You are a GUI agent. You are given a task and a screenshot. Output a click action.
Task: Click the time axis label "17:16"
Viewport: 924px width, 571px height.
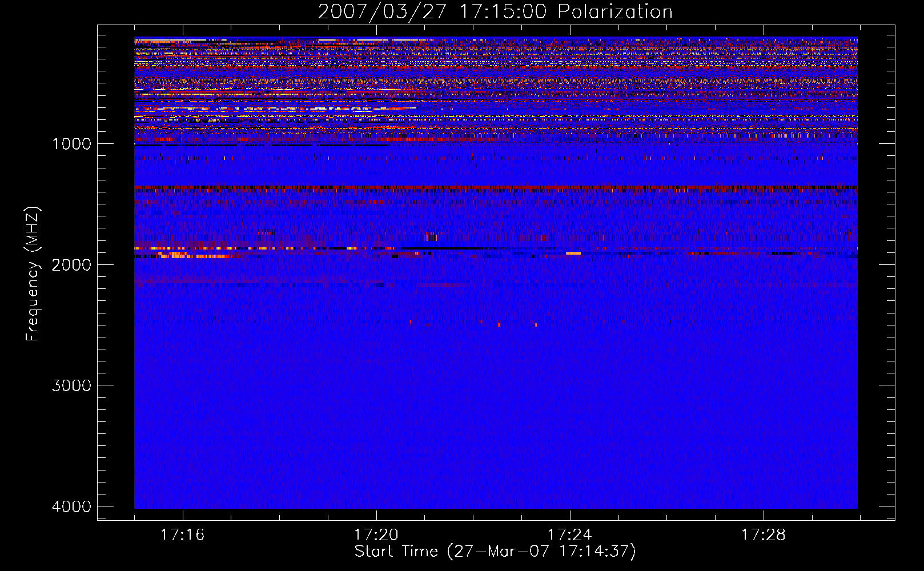[x=182, y=535]
